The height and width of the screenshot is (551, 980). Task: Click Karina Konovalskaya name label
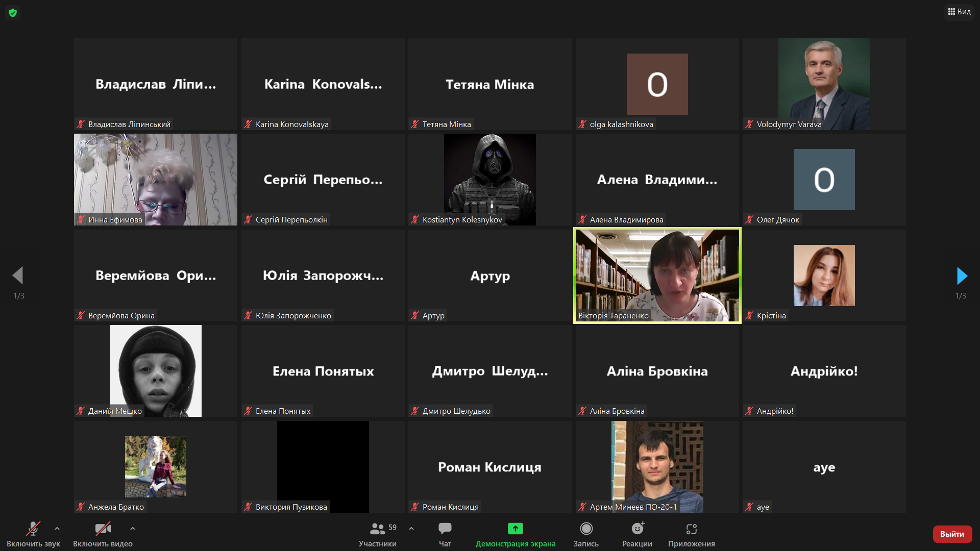[x=292, y=124]
